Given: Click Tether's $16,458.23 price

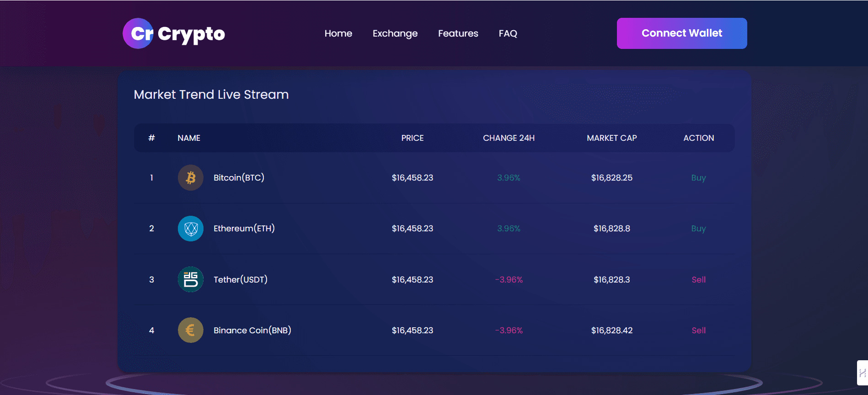Looking at the screenshot, I should 413,279.
